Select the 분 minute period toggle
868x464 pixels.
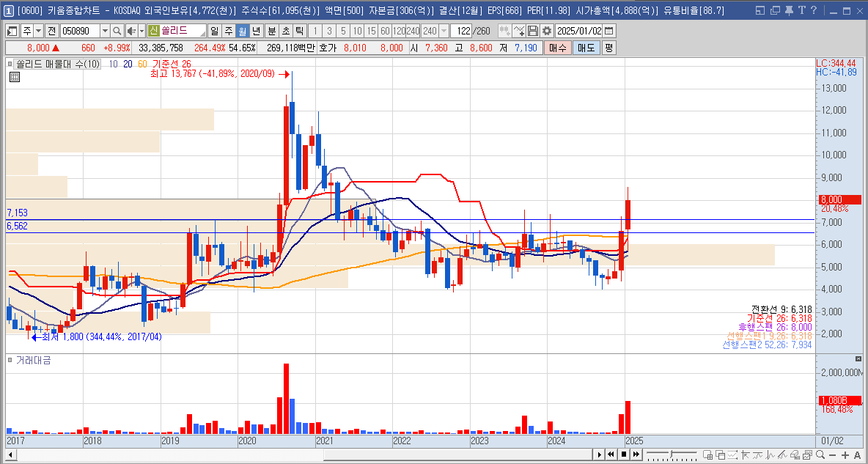pyautogui.click(x=271, y=31)
